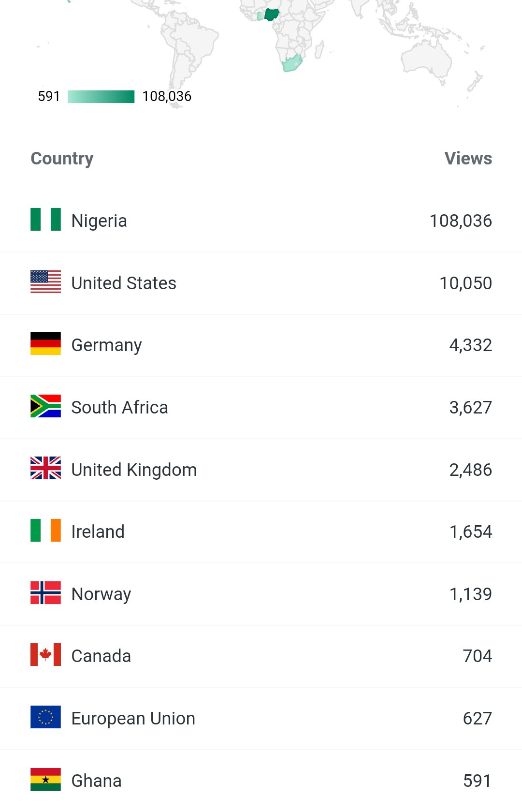Click Nigeria highlighted on the map
Image resolution: width=522 pixels, height=812 pixels.
[x=272, y=15]
